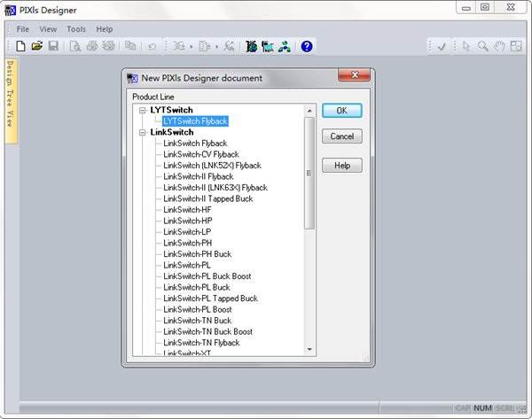Click the list scrollbar down arrow
Screen dimensions: 532x419
(309, 349)
